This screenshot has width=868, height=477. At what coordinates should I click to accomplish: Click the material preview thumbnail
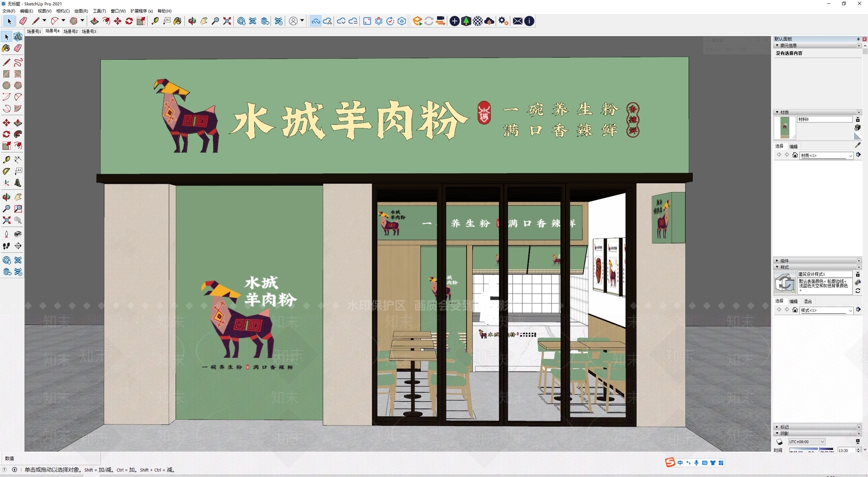pyautogui.click(x=784, y=127)
